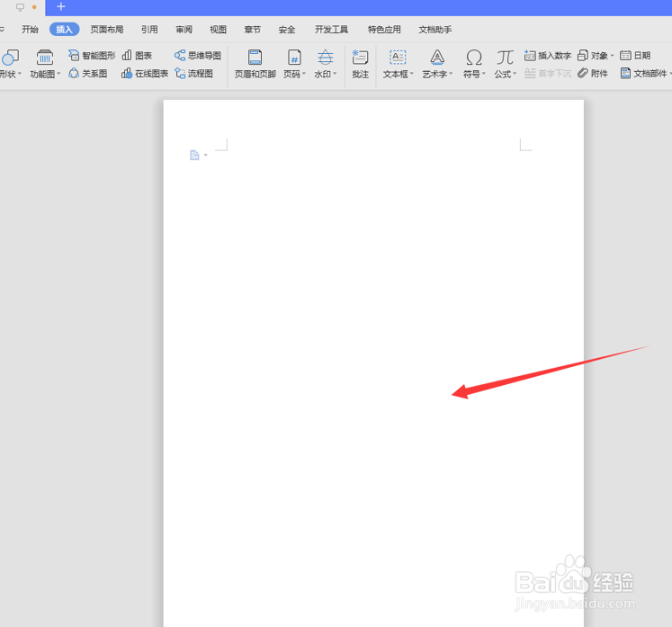The width and height of the screenshot is (672, 627).
Task: Insert a 批注 comment
Action: click(360, 64)
